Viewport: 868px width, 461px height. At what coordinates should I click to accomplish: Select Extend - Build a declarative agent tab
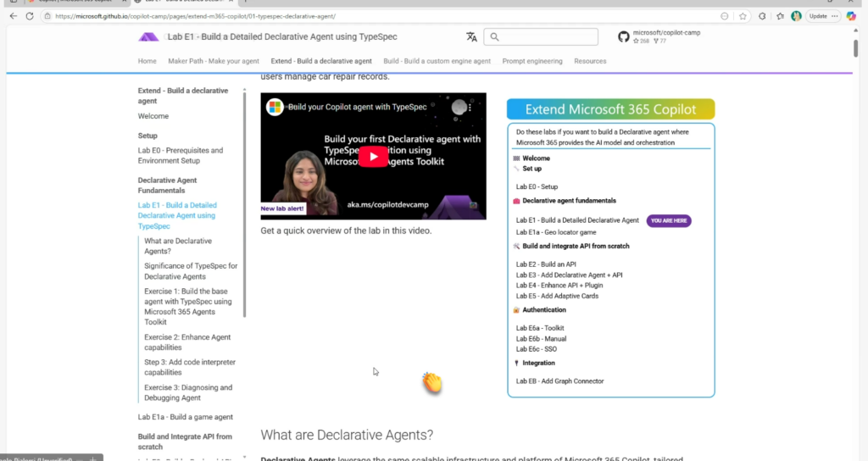click(x=321, y=61)
